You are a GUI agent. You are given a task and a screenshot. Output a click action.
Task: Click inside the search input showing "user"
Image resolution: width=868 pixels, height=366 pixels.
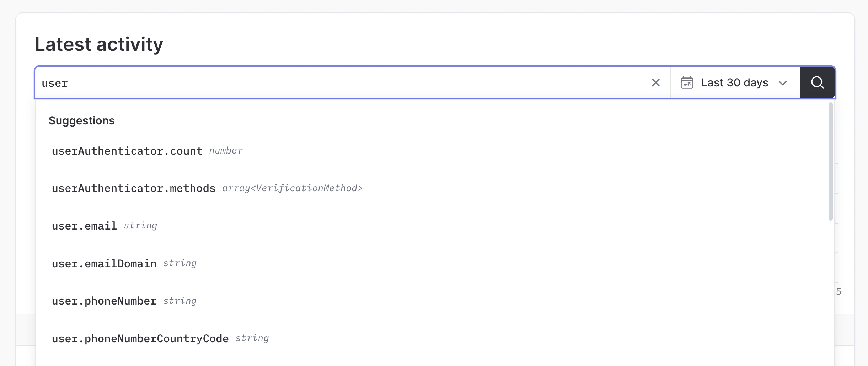pyautogui.click(x=213, y=82)
